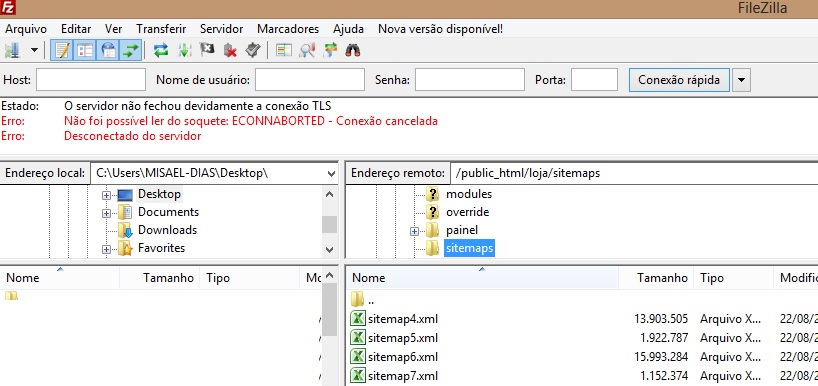Select the sitemap5.xml file
This screenshot has height=386, width=818.
pos(402,337)
